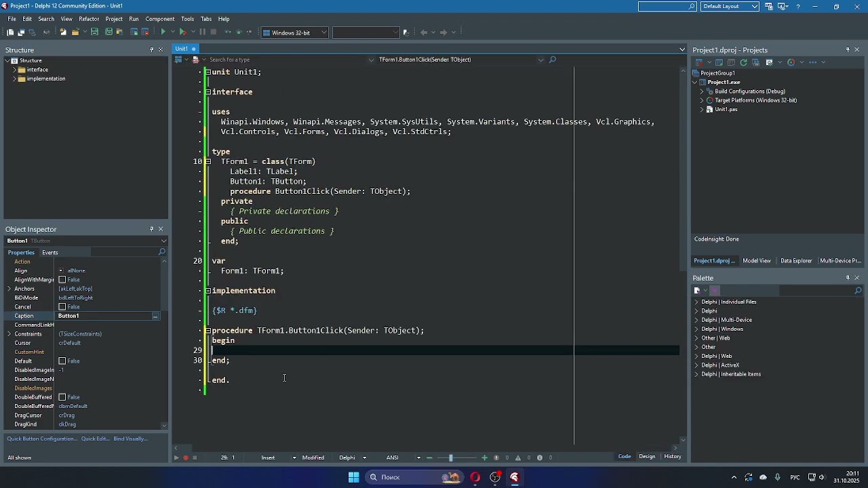Click Quick Button Configuration link
The image size is (868, 488).
[42, 439]
